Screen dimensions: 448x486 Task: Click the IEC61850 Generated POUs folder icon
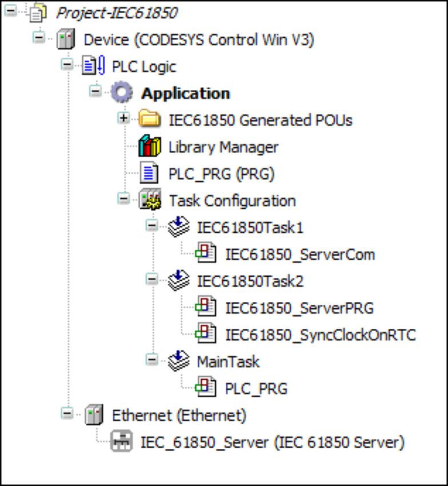pos(149,119)
